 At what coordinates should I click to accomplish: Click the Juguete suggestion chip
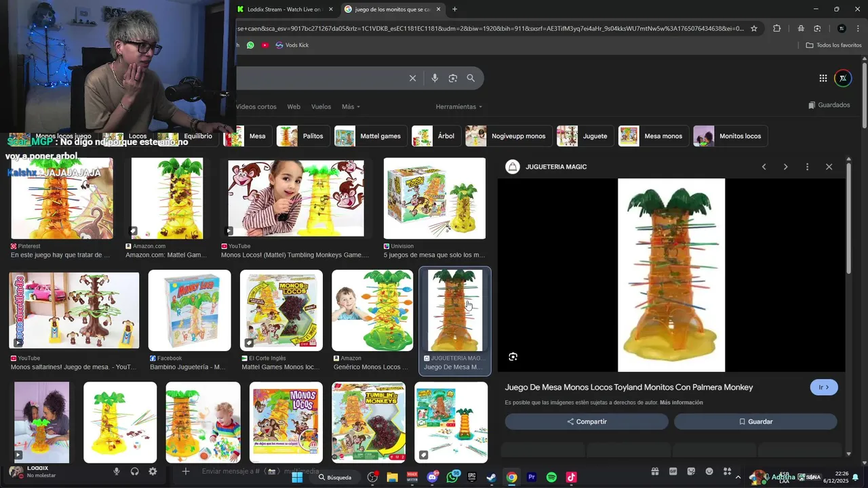coord(585,136)
